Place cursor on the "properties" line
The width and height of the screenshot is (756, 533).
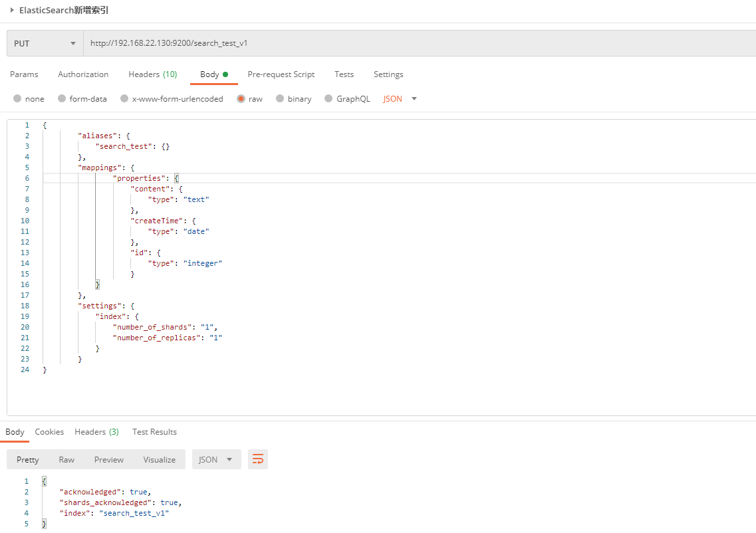(146, 178)
